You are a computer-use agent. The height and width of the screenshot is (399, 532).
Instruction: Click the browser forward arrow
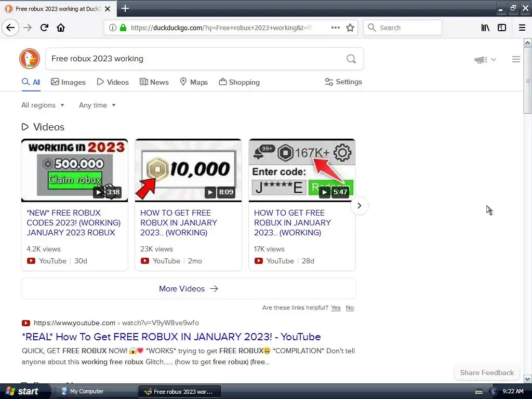28,28
